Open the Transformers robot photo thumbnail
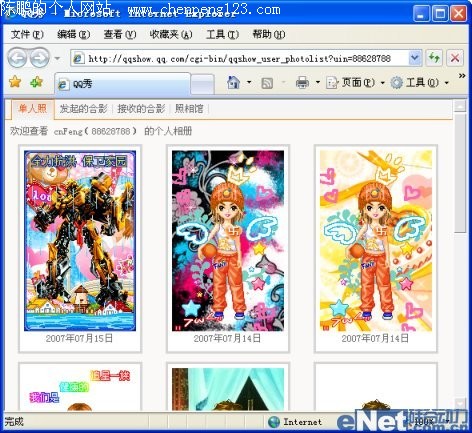Screen dimensions: 472x433 point(80,241)
